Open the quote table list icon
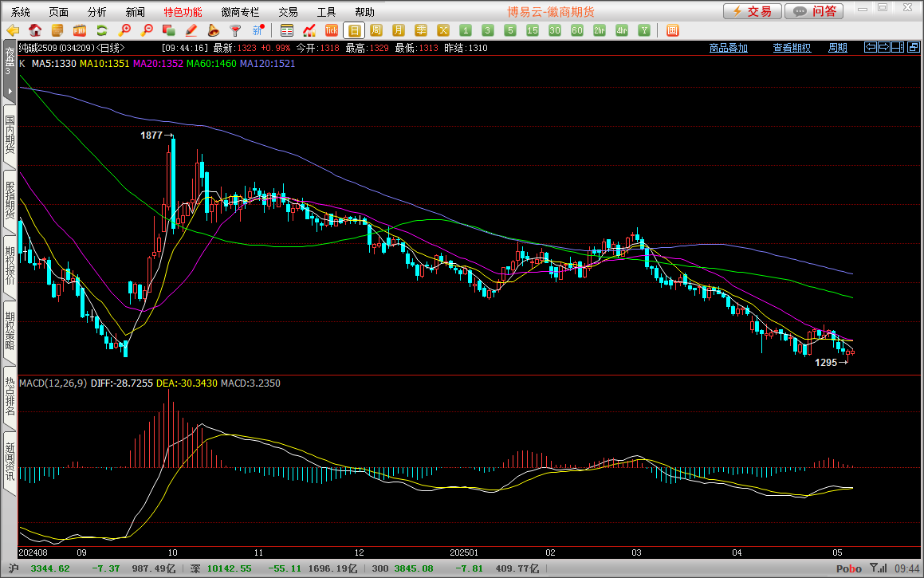Image resolution: width=924 pixels, height=578 pixels. point(287,30)
